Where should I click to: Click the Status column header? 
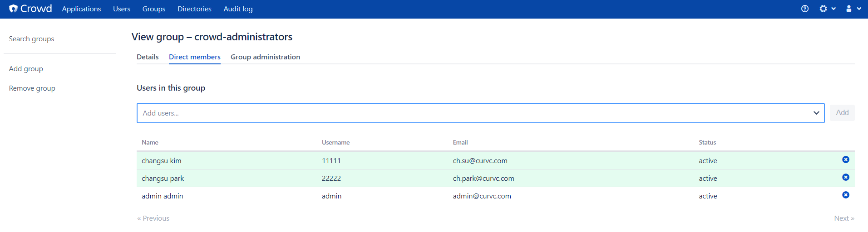click(707, 142)
